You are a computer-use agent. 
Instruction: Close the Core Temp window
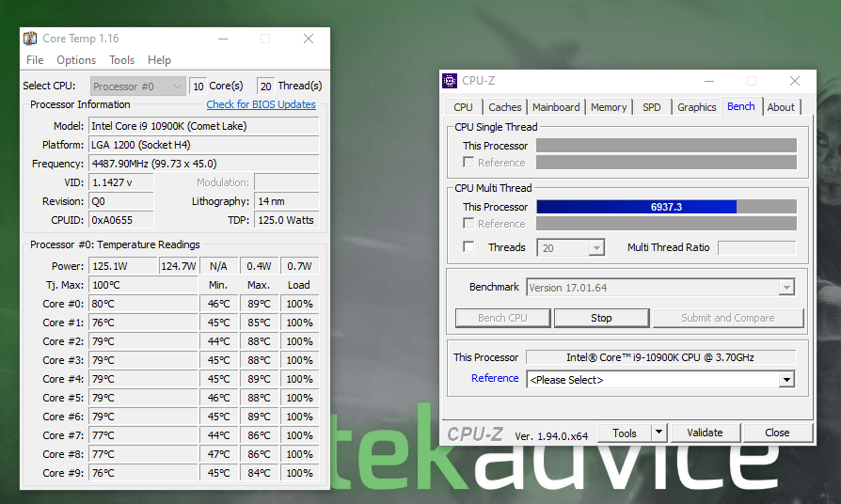309,39
